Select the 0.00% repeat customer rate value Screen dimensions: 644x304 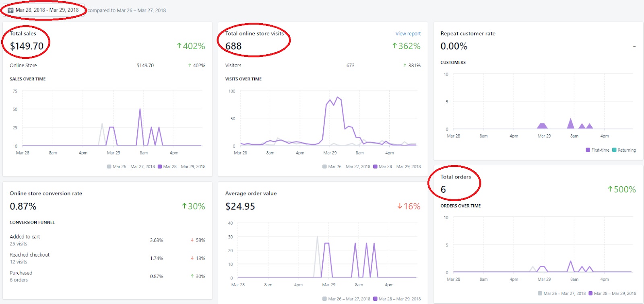coord(454,46)
